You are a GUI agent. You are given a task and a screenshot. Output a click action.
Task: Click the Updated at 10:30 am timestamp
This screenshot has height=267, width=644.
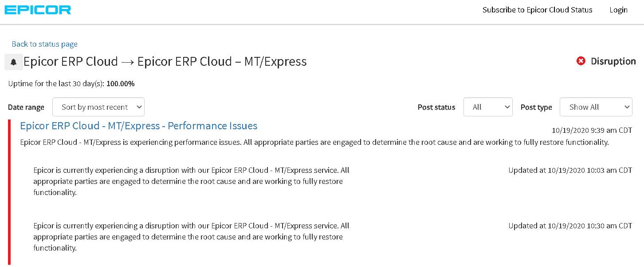point(570,226)
